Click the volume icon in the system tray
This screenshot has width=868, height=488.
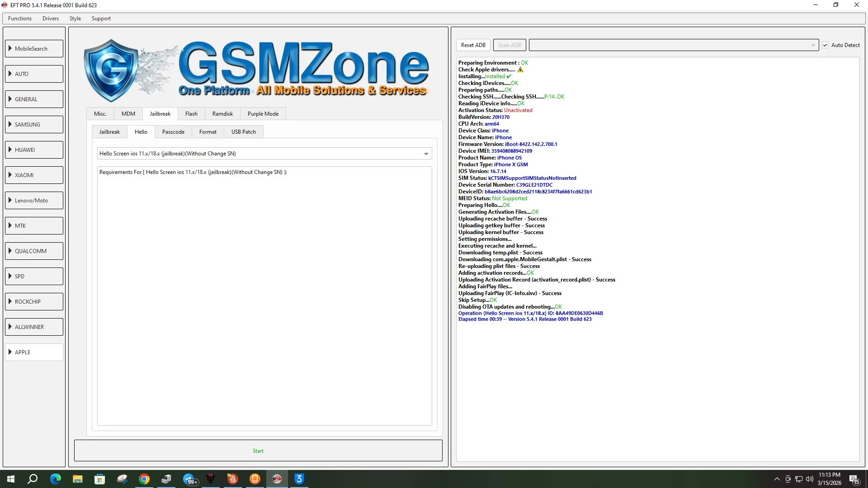pyautogui.click(x=809, y=479)
